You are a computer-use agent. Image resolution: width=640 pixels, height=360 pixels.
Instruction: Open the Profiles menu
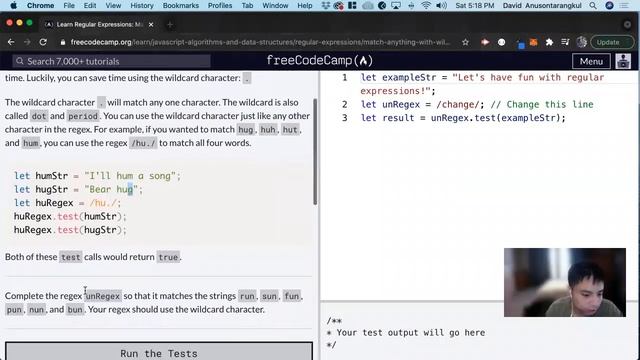(220, 5)
